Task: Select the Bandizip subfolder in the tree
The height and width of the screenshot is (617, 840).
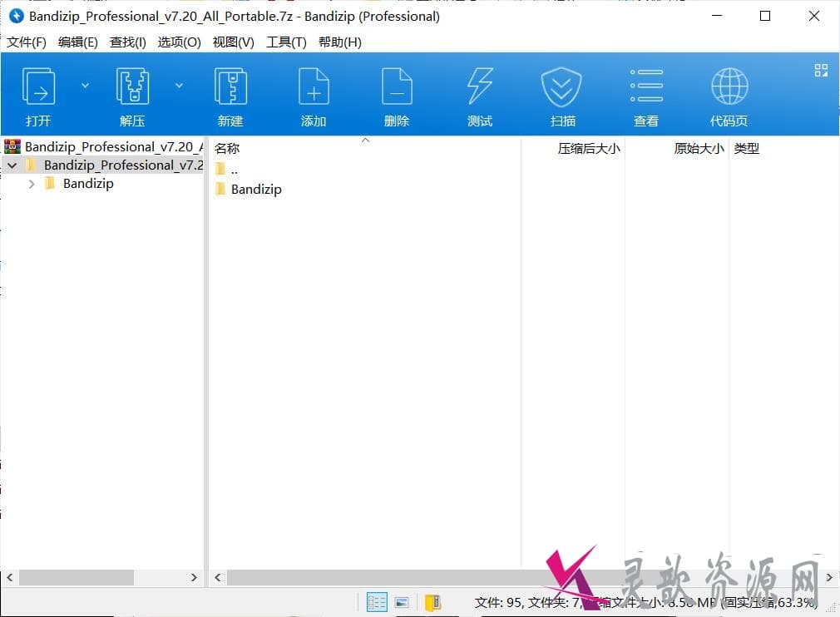Action: [88, 184]
